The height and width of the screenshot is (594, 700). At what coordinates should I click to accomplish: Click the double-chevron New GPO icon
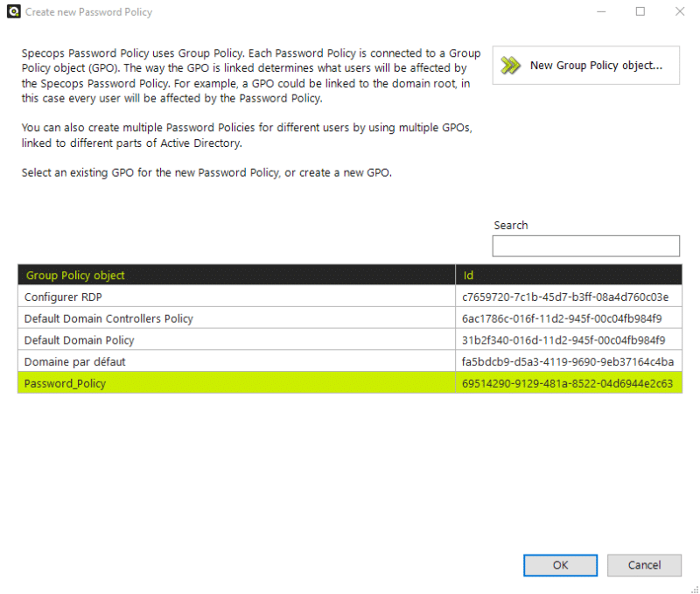[510, 65]
